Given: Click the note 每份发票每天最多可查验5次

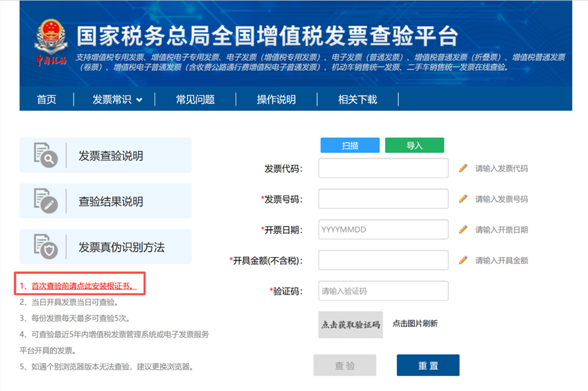Looking at the screenshot, I should click(81, 318).
